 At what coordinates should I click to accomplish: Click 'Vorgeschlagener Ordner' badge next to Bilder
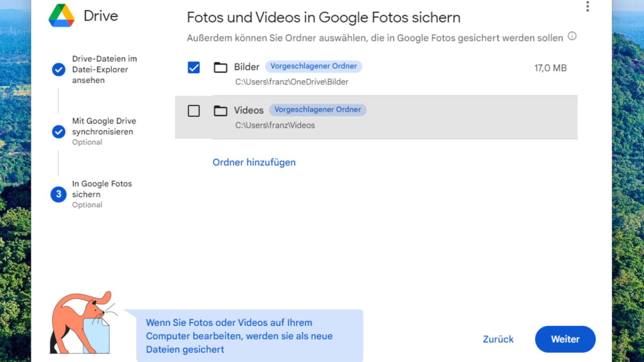coord(314,66)
